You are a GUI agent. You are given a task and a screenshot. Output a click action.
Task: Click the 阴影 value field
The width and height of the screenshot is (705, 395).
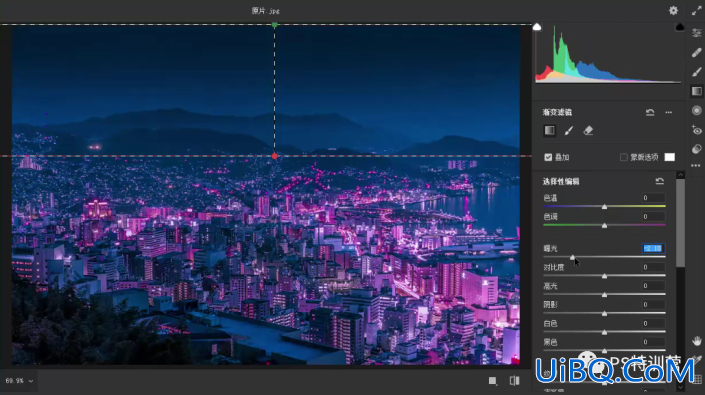click(x=653, y=305)
